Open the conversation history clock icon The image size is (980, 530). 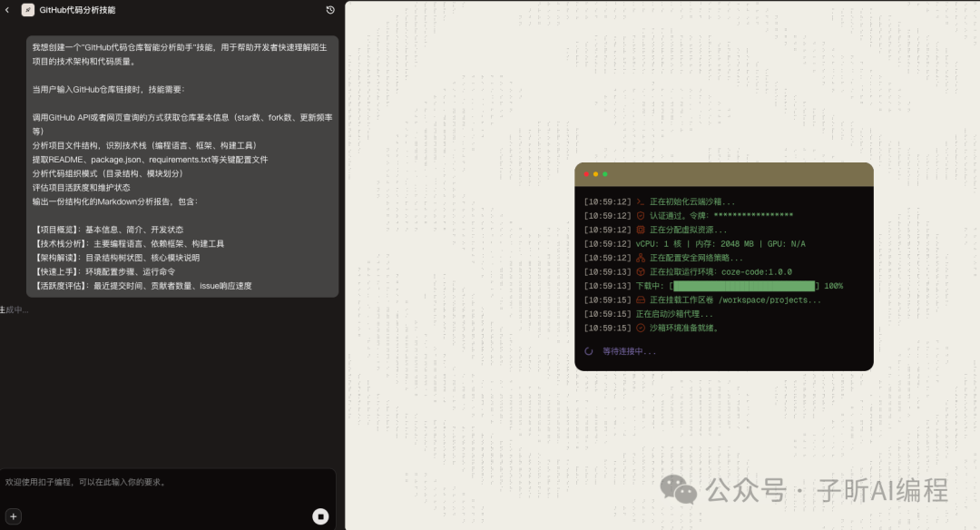click(x=330, y=10)
